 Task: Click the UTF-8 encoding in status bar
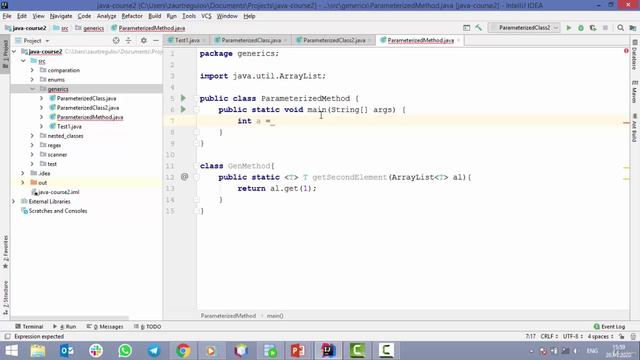point(572,337)
